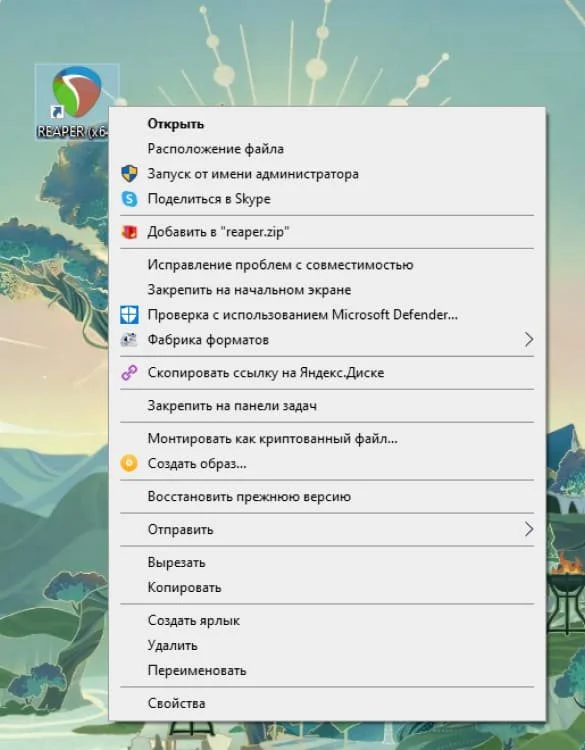Click the red archiver icon beside reaper.zip

129,232
